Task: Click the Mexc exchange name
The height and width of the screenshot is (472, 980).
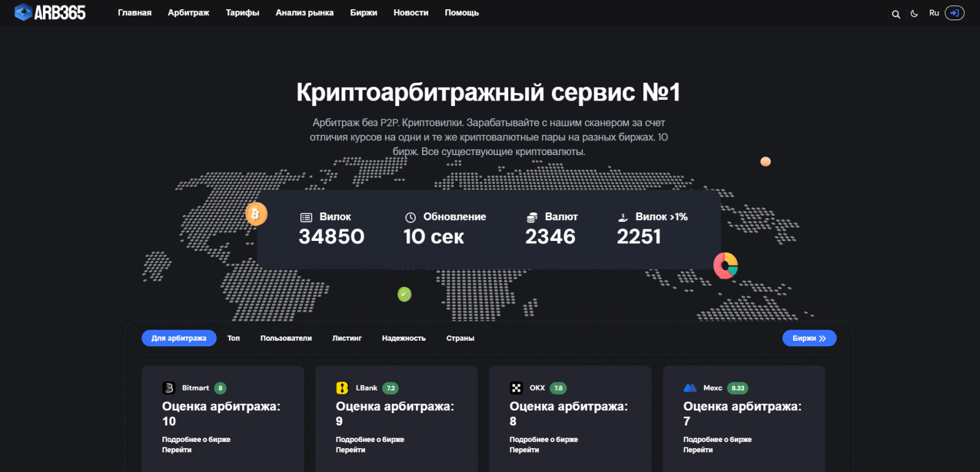Action: tap(712, 388)
